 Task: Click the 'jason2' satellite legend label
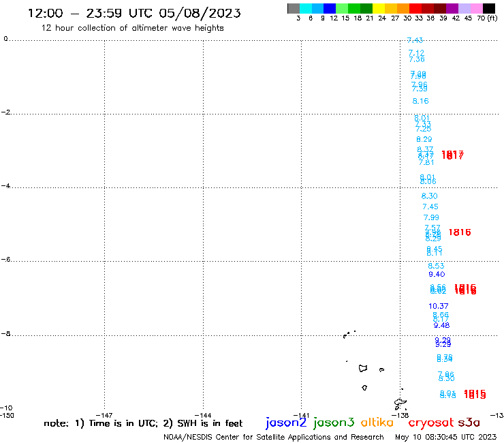coord(286,423)
